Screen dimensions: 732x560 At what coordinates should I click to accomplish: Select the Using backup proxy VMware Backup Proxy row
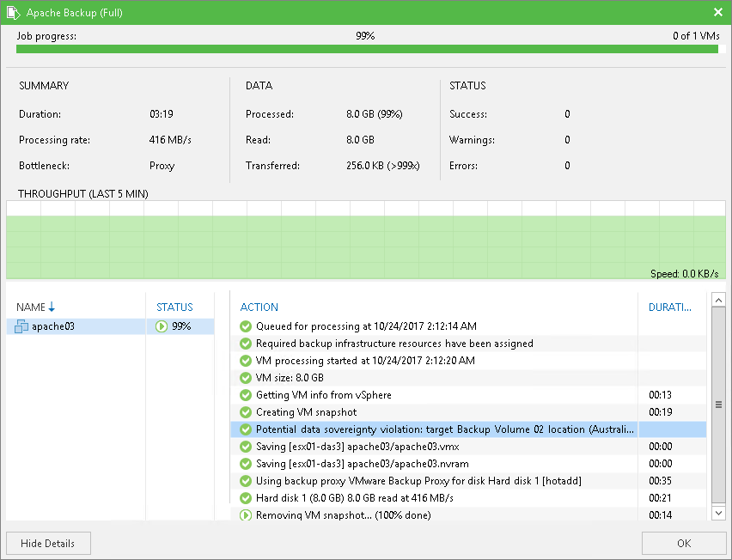tap(468, 481)
